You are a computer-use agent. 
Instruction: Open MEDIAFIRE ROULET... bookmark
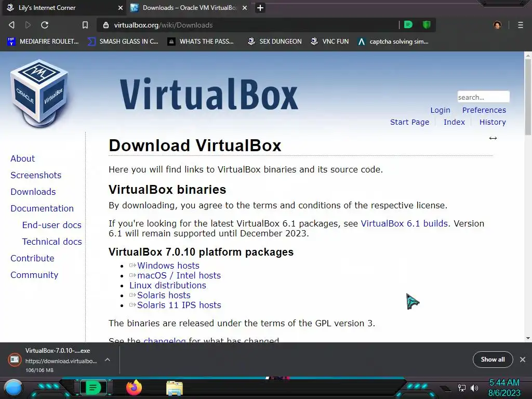[x=43, y=42]
